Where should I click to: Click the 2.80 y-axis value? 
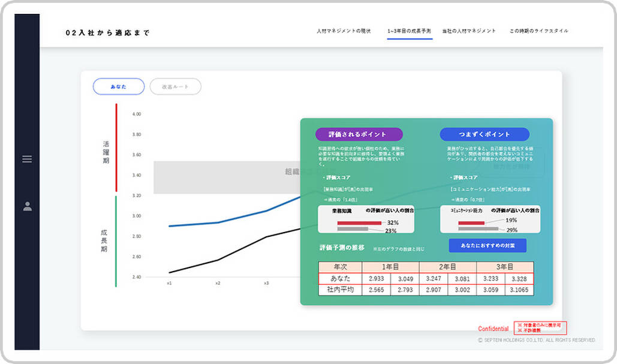coord(137,236)
